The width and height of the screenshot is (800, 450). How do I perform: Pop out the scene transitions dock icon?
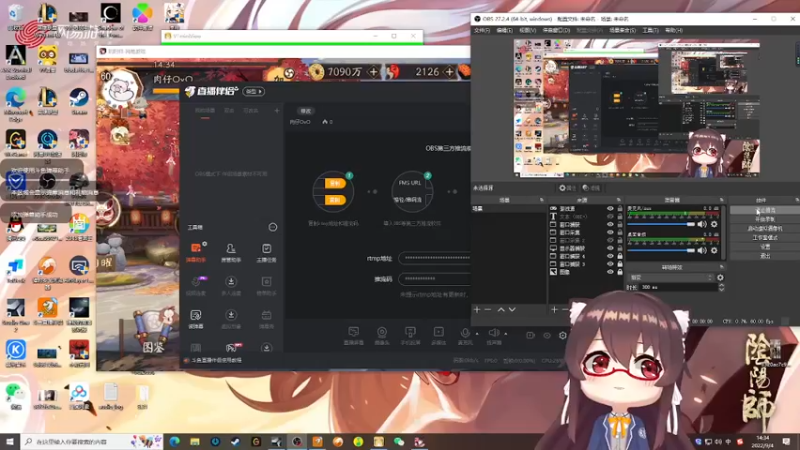(x=721, y=267)
